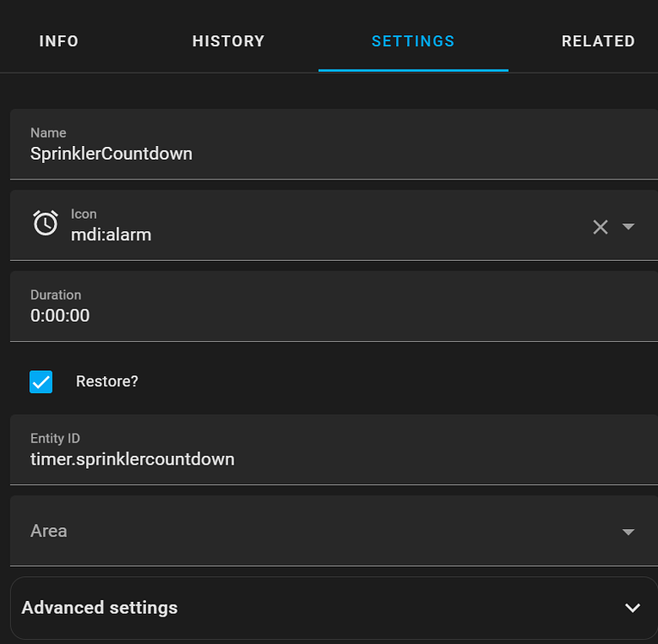
Task: Uncheck the Restore? checkbox
Action: (x=41, y=381)
